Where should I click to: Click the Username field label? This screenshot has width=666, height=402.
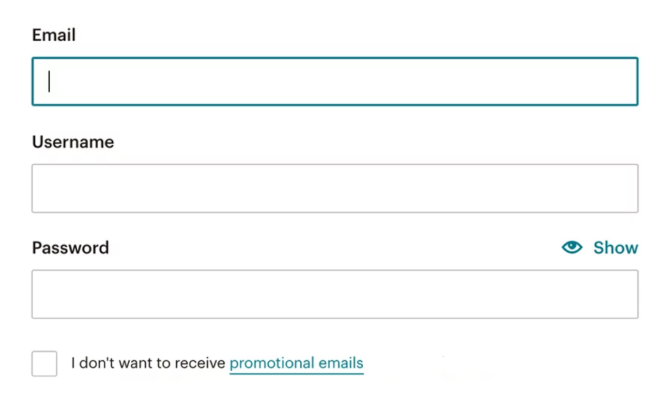pos(73,142)
